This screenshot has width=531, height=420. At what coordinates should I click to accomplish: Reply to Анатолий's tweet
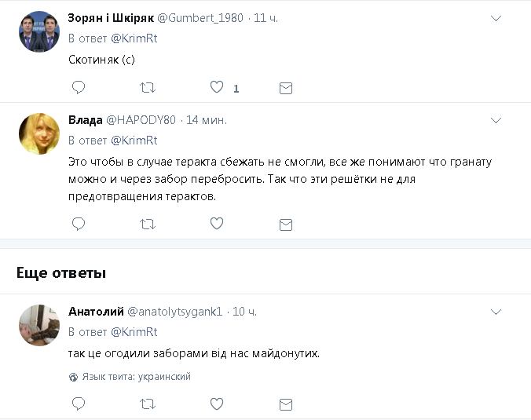(78, 404)
